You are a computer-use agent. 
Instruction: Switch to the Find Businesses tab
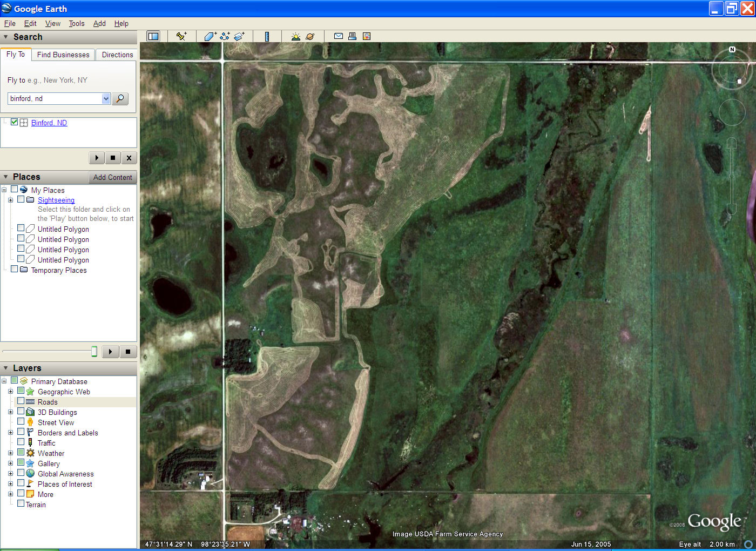tap(63, 55)
